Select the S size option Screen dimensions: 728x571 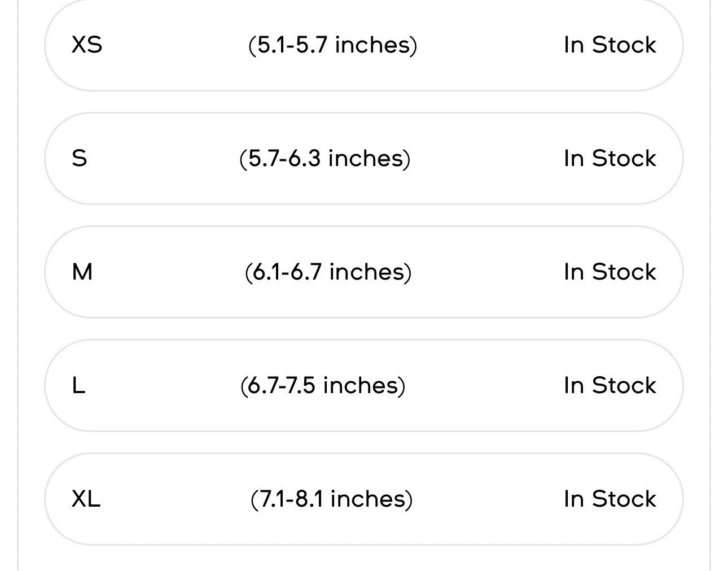pyautogui.click(x=363, y=158)
